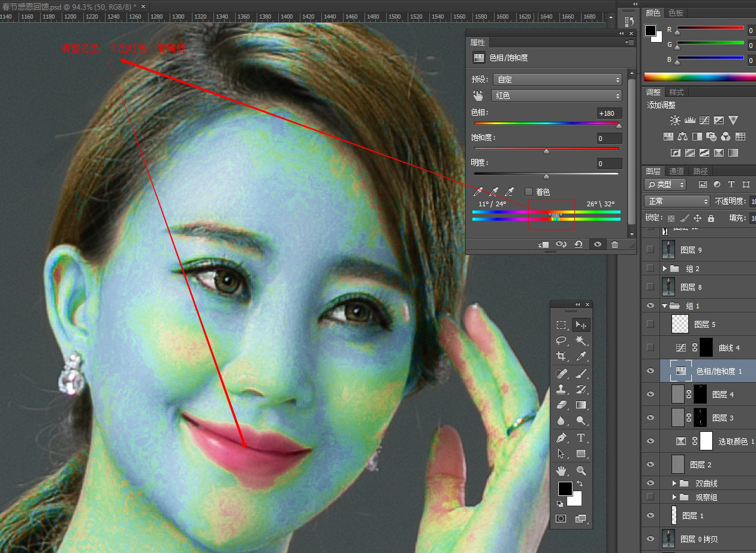Hide the 色相/饱和度 1 layer
756x553 pixels.
pos(650,371)
